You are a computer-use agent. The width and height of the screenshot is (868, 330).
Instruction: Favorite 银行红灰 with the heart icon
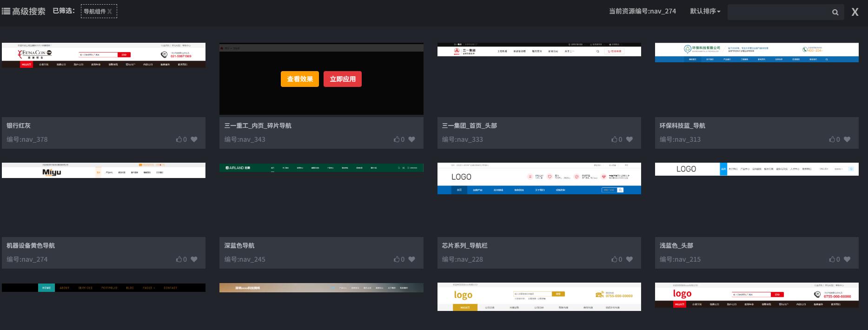194,139
